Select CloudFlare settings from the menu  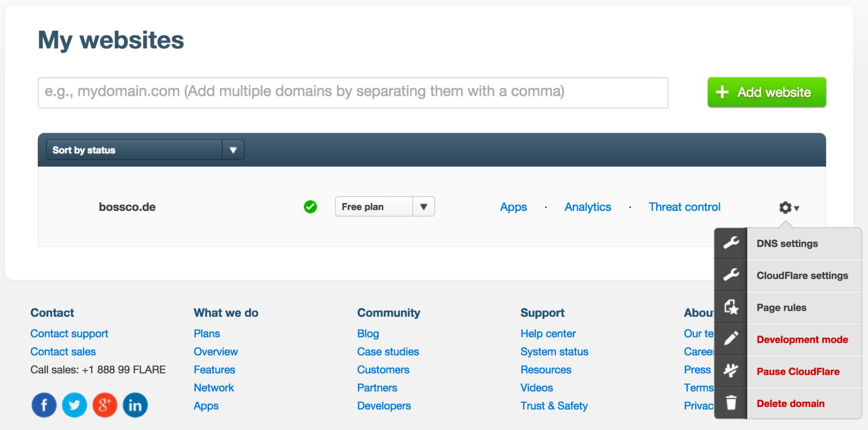(802, 275)
